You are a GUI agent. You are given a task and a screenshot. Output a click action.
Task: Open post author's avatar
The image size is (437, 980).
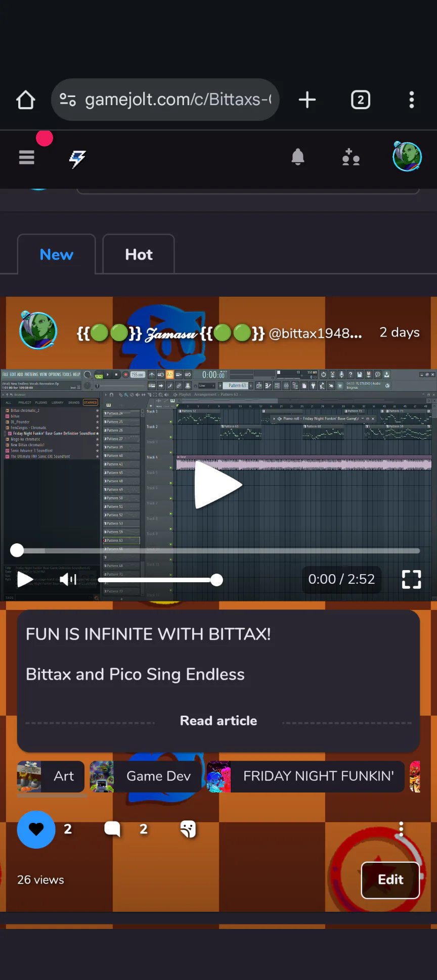(38, 330)
